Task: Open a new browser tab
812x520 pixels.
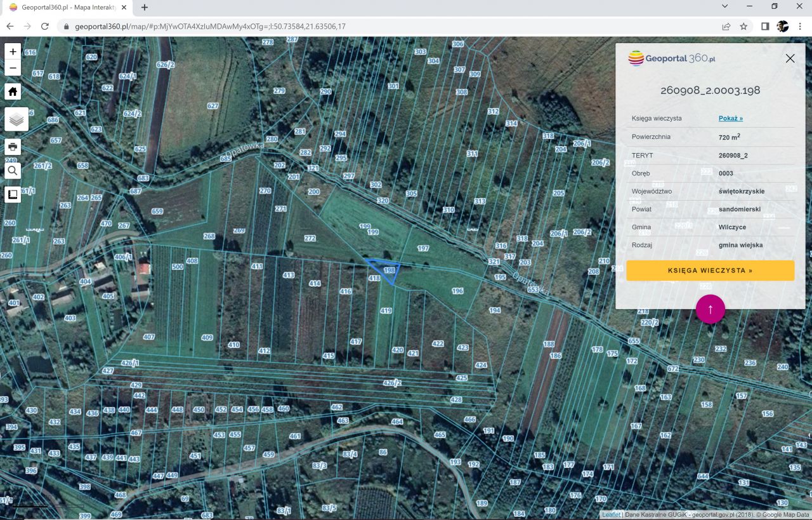Action: point(145,8)
